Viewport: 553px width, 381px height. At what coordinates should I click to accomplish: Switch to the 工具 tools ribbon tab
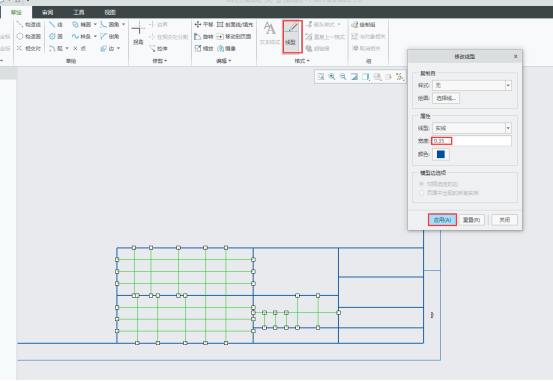point(78,12)
